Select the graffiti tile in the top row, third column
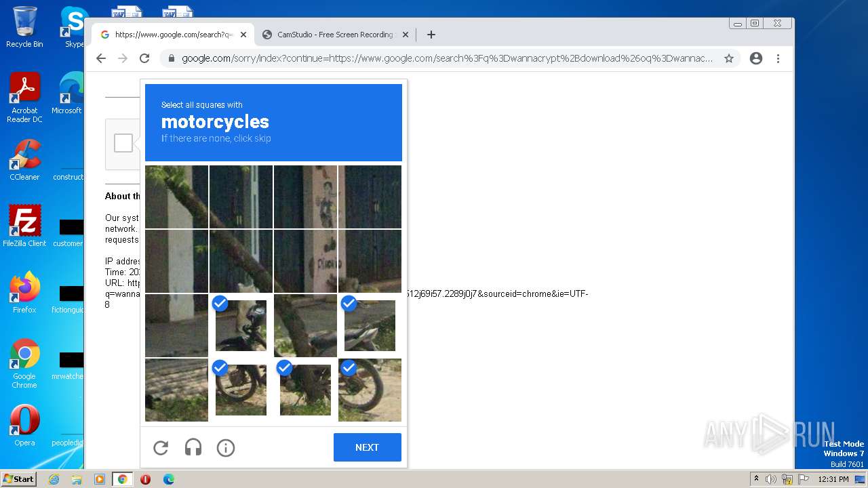 click(305, 197)
